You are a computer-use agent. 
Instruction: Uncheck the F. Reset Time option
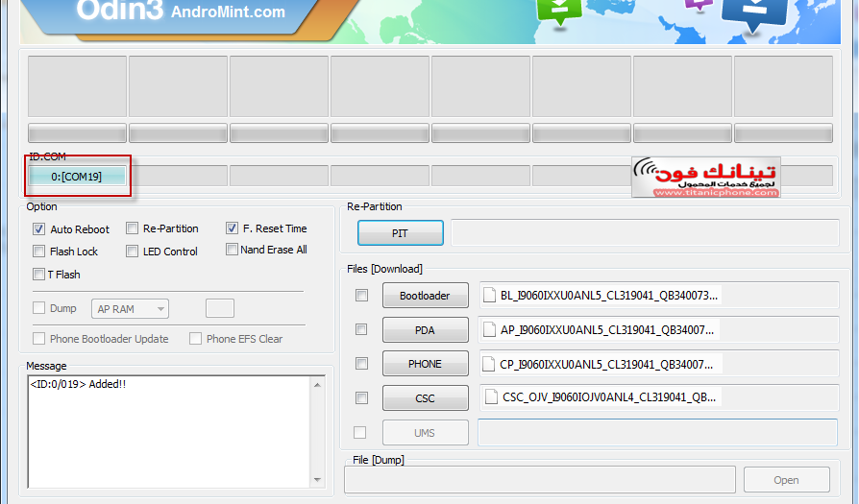tap(232, 228)
